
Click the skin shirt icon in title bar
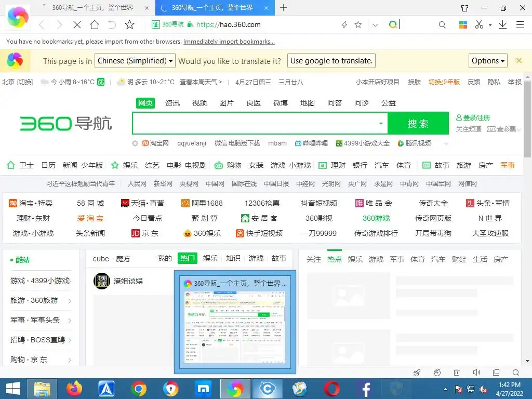pyautogui.click(x=465, y=8)
